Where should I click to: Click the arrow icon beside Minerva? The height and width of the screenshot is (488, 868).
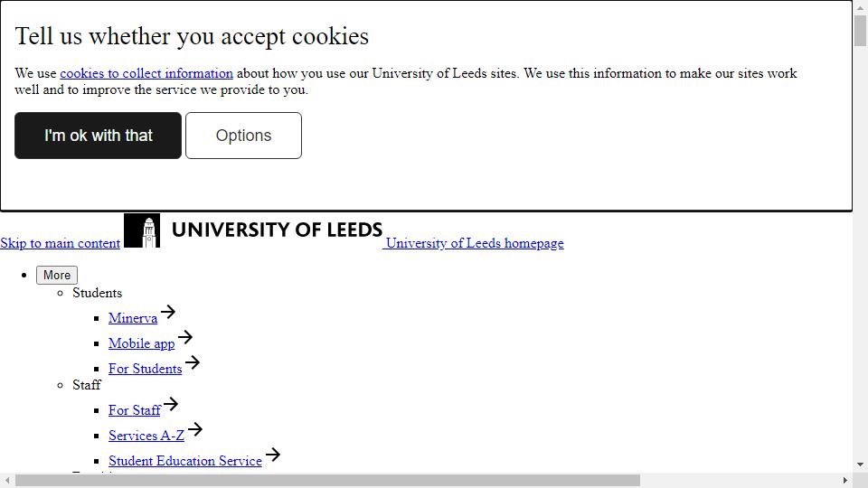click(x=168, y=312)
